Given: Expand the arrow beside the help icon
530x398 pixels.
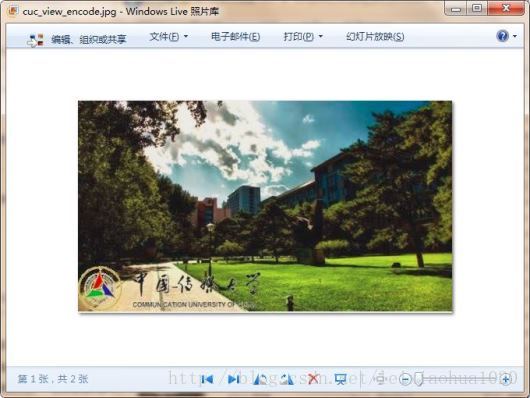Looking at the screenshot, I should (x=515, y=36).
